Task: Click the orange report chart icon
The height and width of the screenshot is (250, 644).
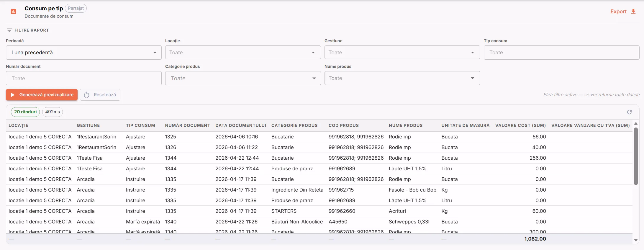Action: pos(13,12)
